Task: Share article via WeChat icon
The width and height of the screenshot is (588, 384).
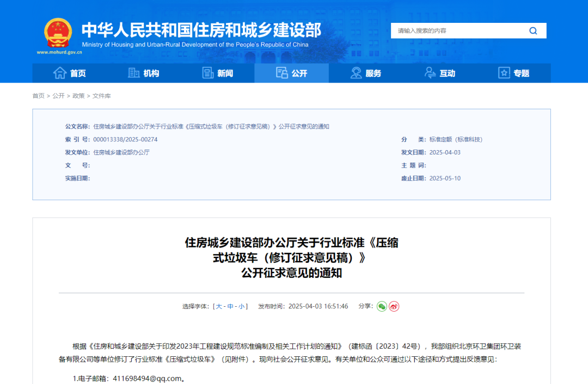Action: pos(382,306)
